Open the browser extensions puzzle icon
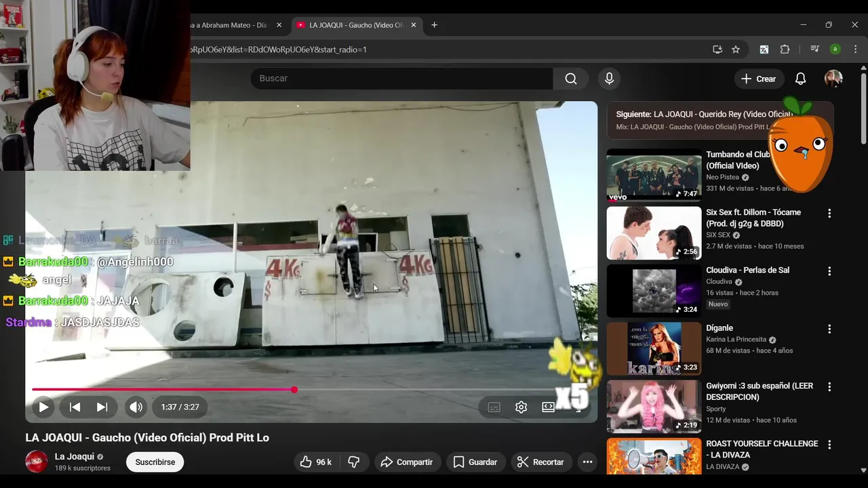Viewport: 868px width, 488px height. click(785, 49)
